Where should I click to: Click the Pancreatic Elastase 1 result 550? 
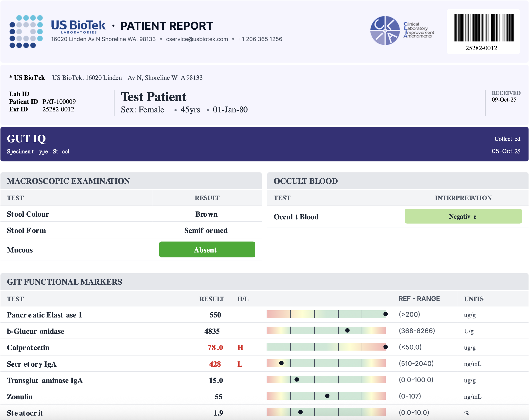215,315
